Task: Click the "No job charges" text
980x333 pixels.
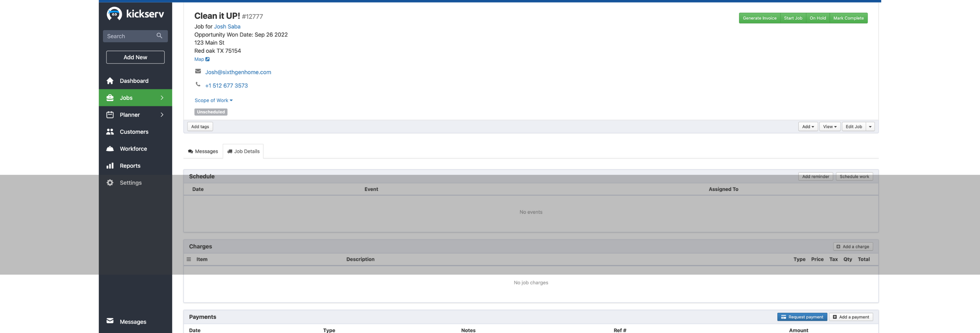Action: coord(531,282)
